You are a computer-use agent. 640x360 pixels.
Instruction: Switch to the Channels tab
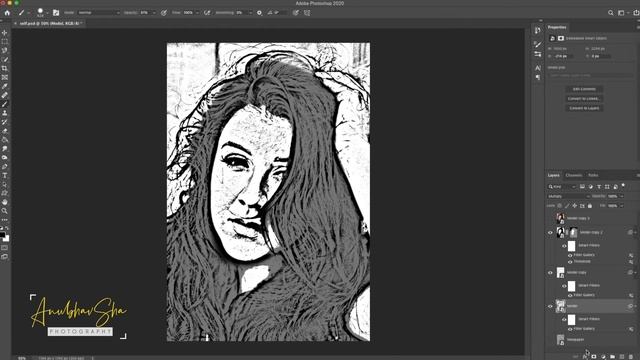point(574,176)
